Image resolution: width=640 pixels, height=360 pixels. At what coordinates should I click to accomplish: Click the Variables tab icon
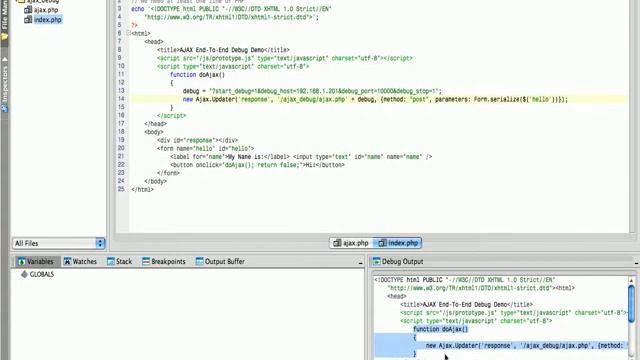pyautogui.click(x=22, y=261)
